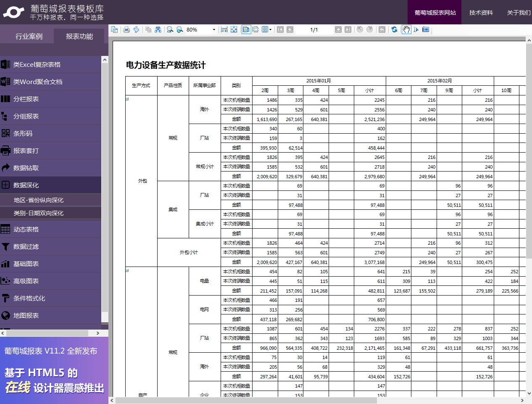Click report vertical scrollbar down arrow
Screen dimensions: 532x404
(x=529, y=393)
